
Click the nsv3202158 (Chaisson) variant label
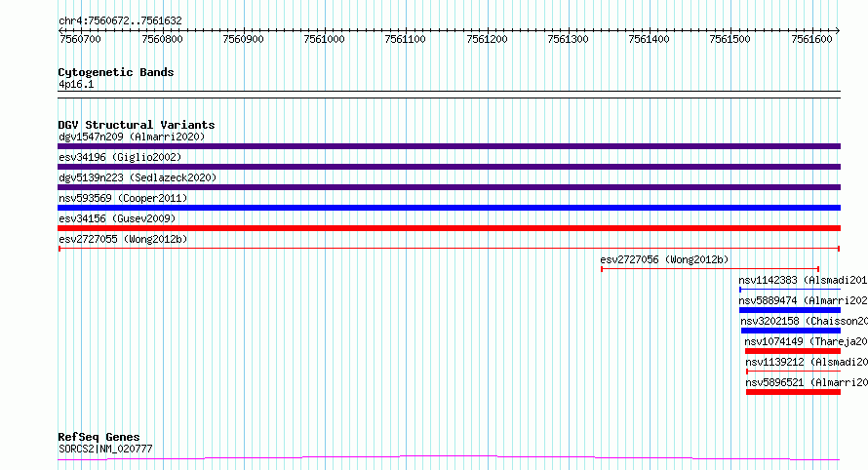coord(804,321)
